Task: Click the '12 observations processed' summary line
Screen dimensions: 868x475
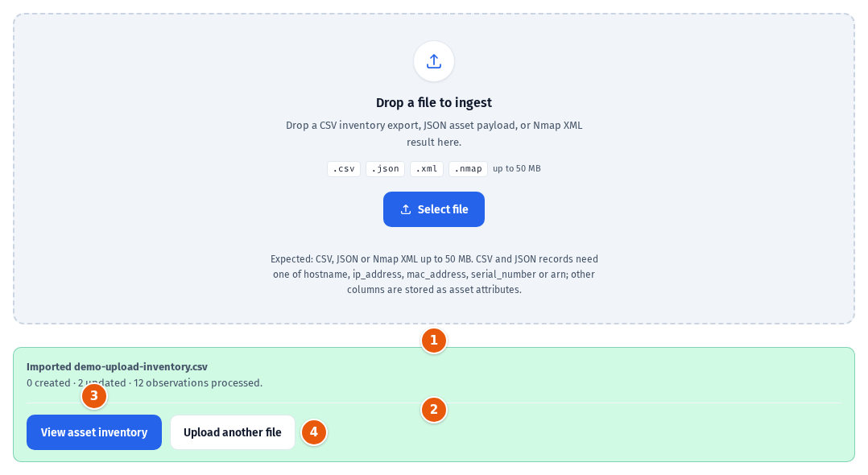Action: tap(144, 383)
